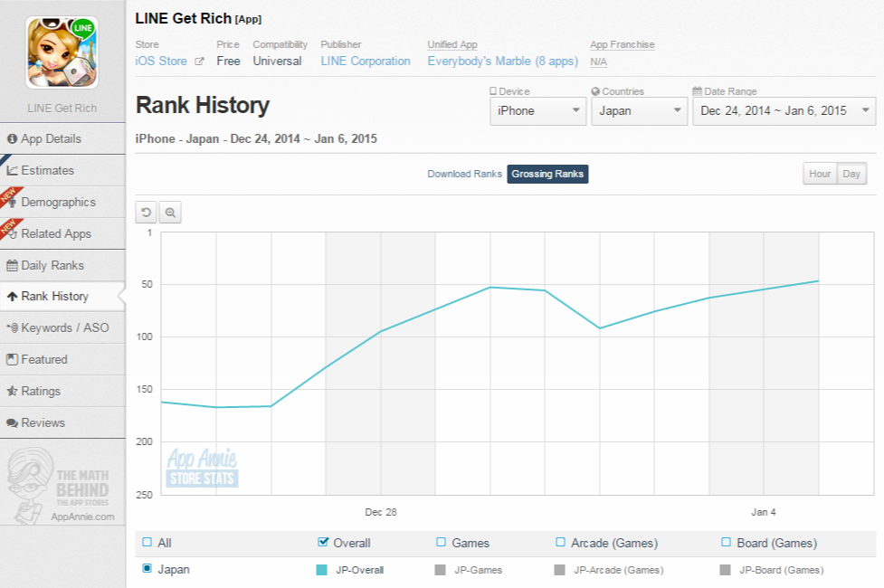Click external link icon beside iOS Store

tap(199, 62)
